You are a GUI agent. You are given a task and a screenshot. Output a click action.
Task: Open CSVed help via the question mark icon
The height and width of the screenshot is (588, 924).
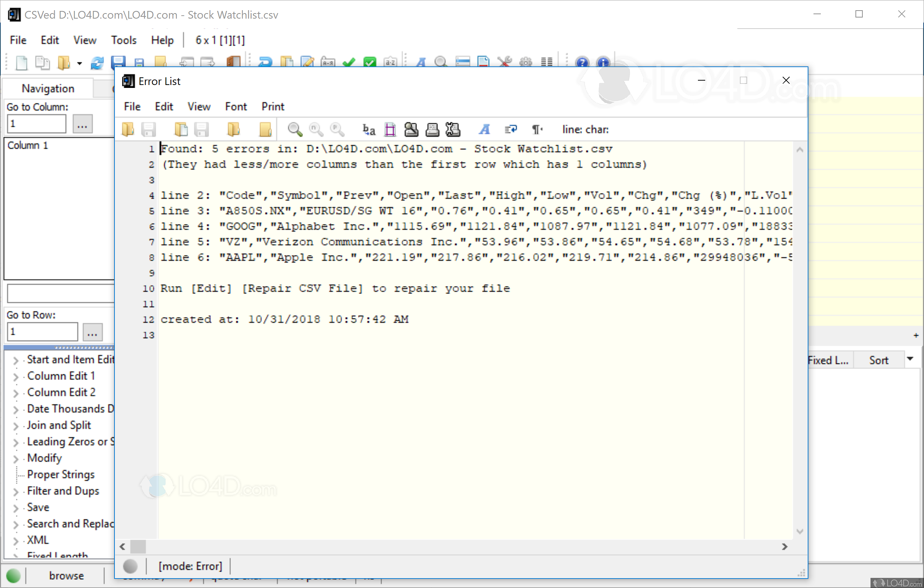click(x=582, y=62)
